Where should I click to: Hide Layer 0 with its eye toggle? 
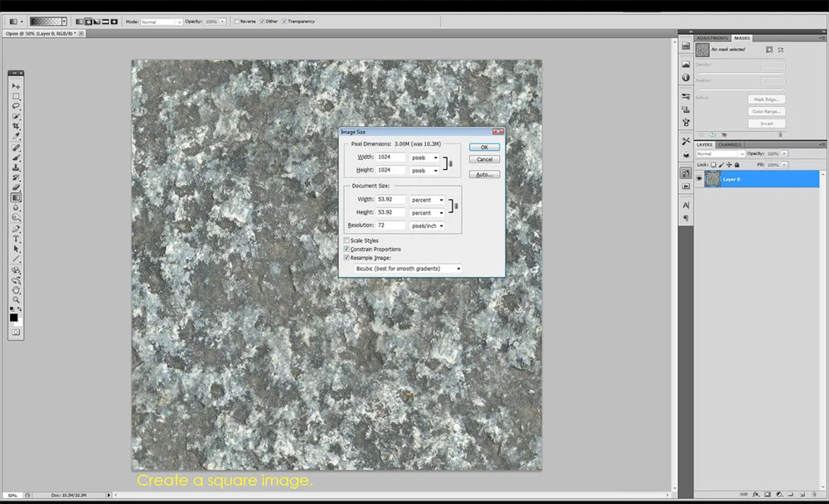pos(698,179)
